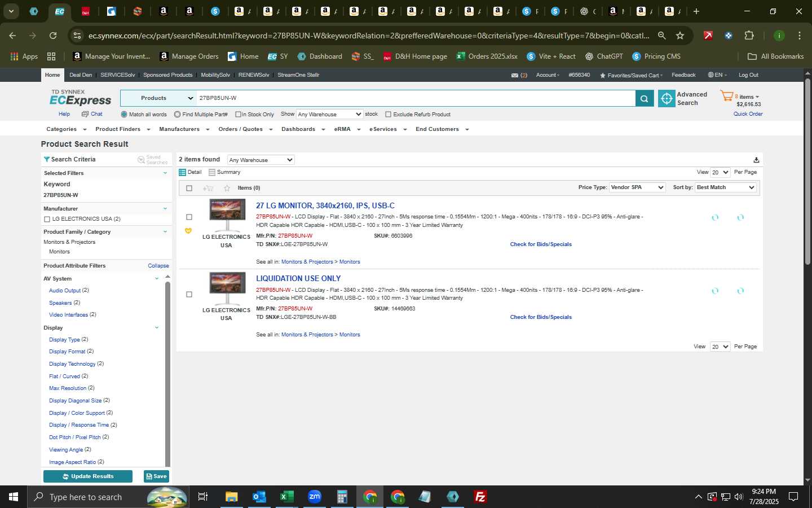This screenshot has height=508, width=812.
Task: Open the Dashboards menu
Action: [x=303, y=129]
